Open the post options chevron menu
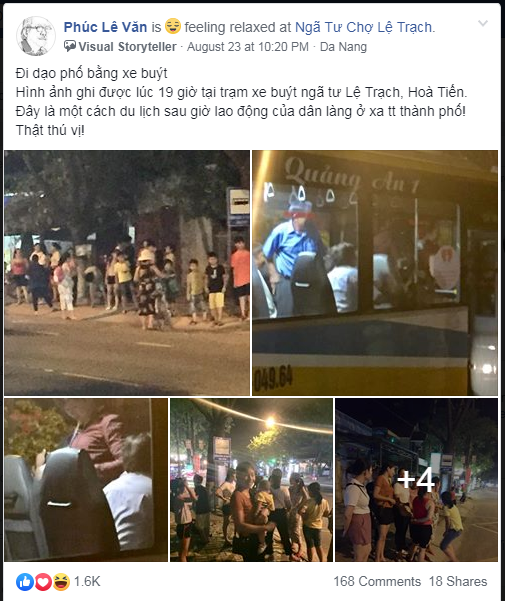 click(483, 23)
